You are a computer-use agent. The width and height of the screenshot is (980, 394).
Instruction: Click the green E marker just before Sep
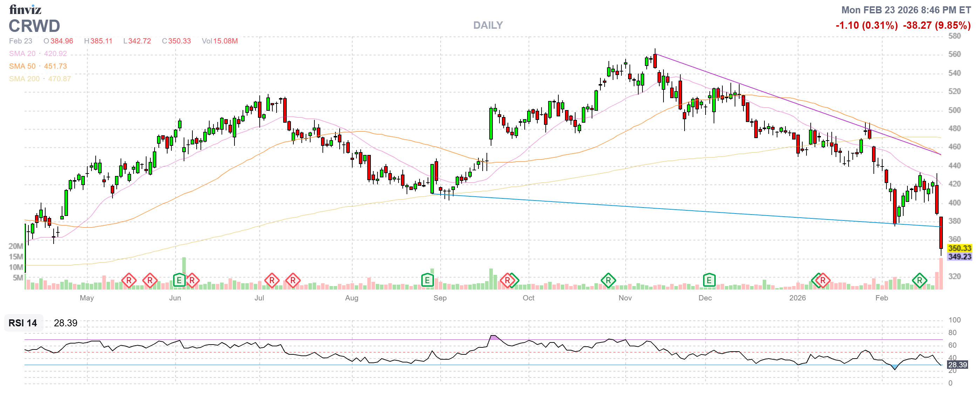pos(427,281)
